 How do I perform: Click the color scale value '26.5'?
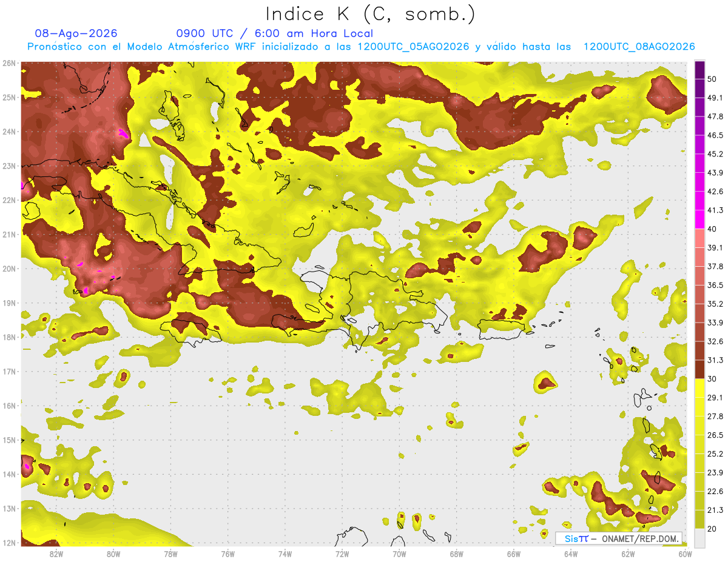point(715,435)
